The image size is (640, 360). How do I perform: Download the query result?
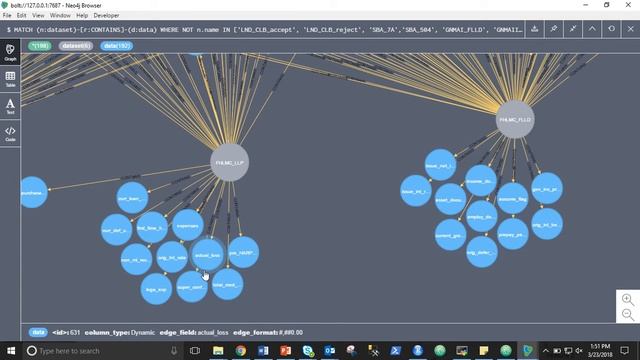point(534,29)
